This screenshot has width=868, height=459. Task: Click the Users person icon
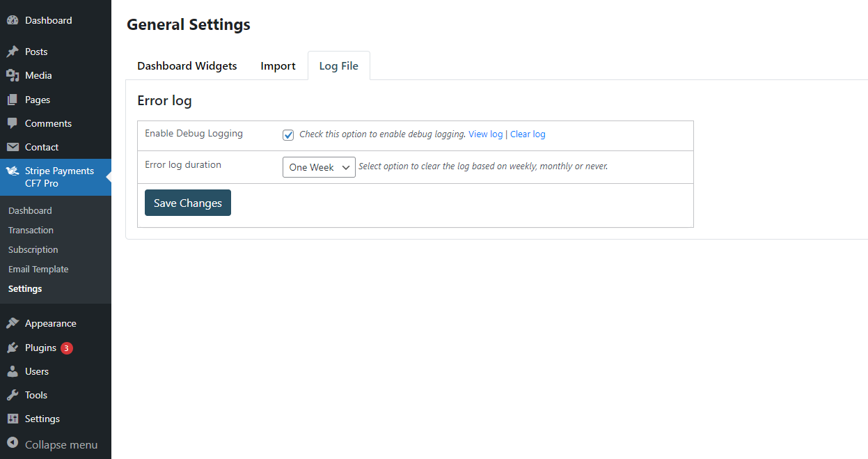coord(13,372)
